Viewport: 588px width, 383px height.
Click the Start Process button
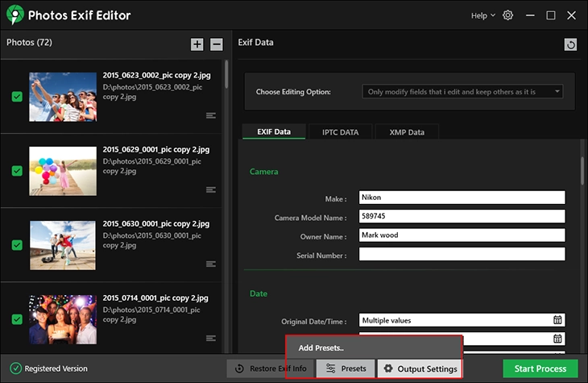point(540,368)
